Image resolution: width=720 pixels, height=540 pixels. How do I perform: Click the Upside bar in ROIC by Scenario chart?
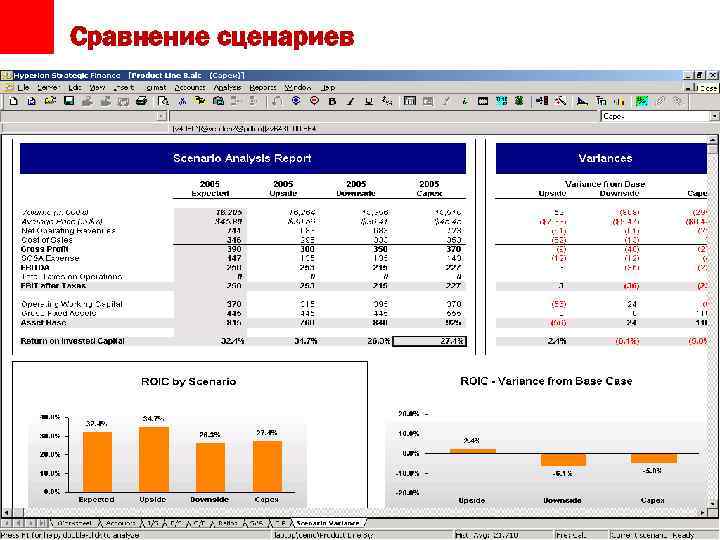[x=154, y=459]
